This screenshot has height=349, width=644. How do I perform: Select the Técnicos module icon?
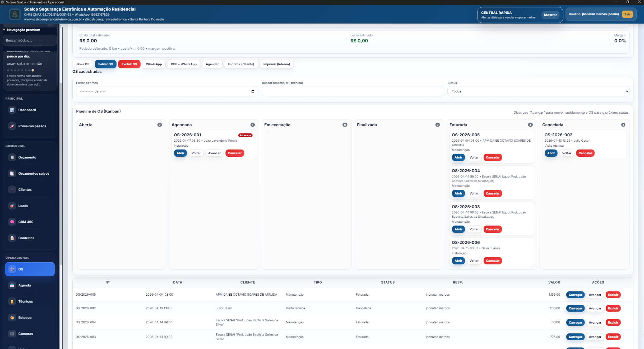click(12, 301)
